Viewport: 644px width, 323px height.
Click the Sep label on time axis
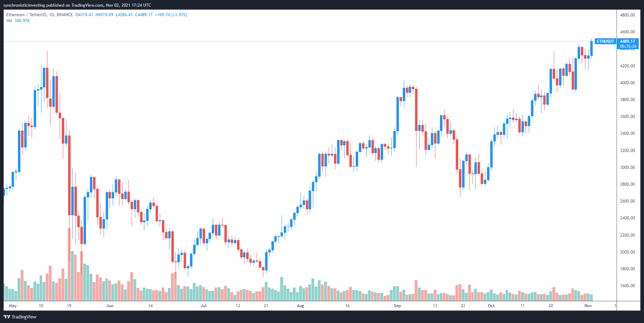[x=397, y=306]
